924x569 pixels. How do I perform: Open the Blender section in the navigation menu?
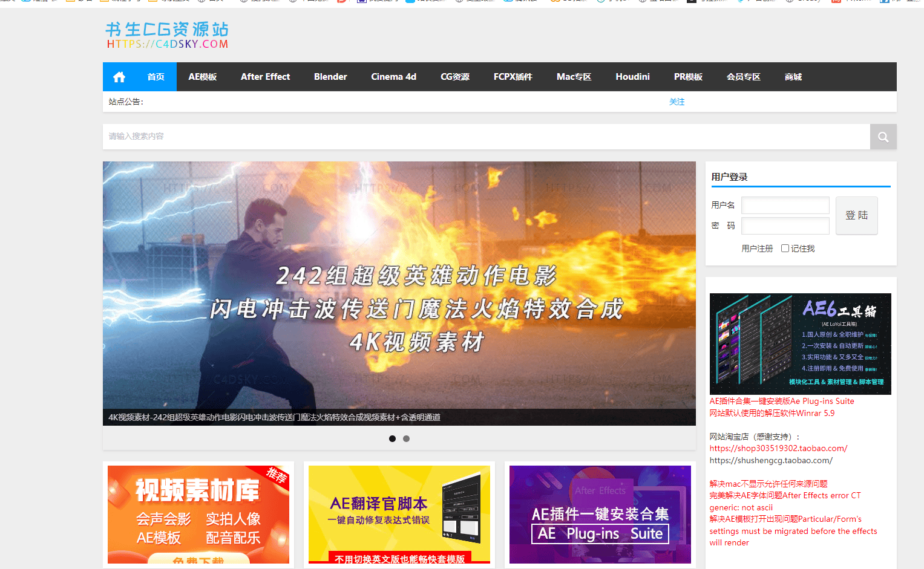[x=330, y=76]
